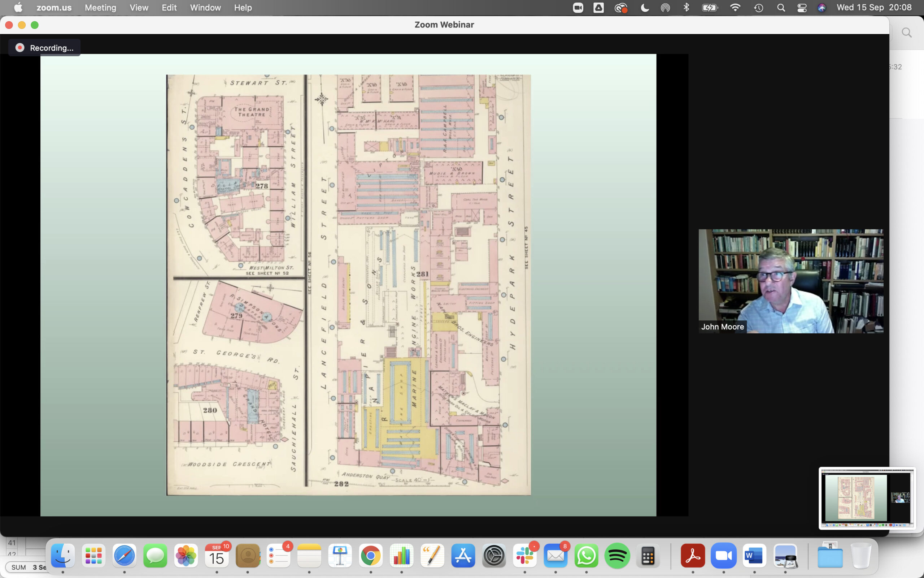Toggle Do Not Disturb moon icon
Viewport: 924px width, 578px height.
(645, 8)
